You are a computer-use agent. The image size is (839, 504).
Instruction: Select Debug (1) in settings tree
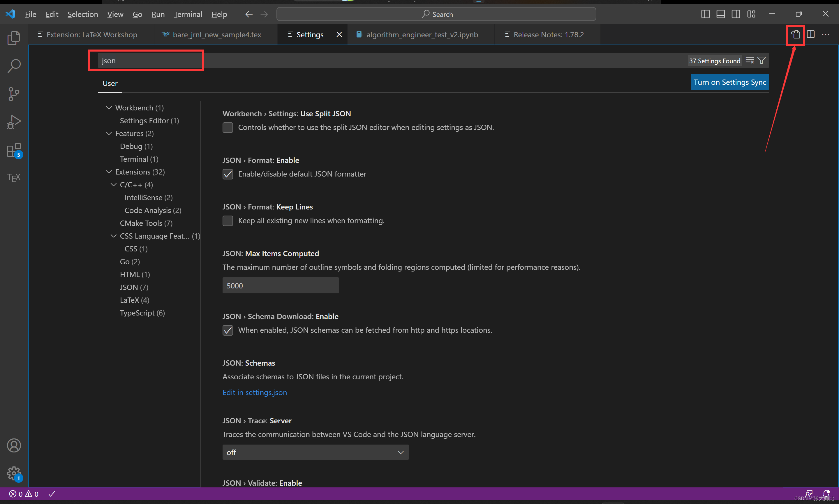(136, 146)
